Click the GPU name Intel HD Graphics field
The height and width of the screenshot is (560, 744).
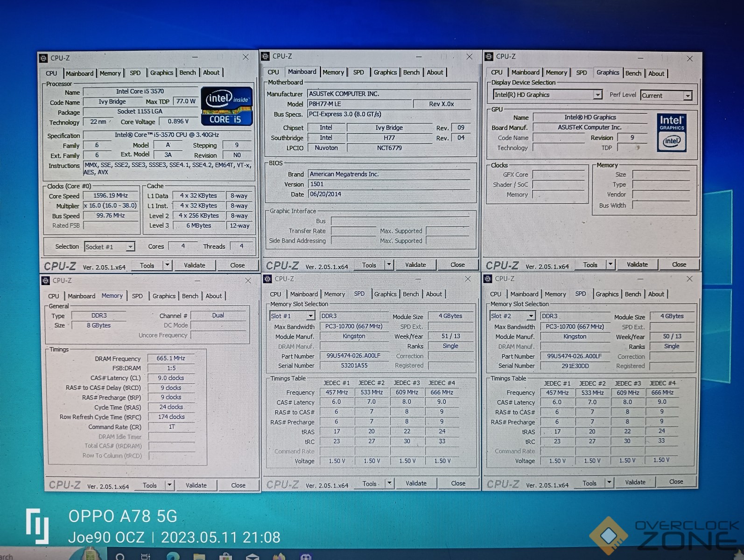(x=590, y=117)
